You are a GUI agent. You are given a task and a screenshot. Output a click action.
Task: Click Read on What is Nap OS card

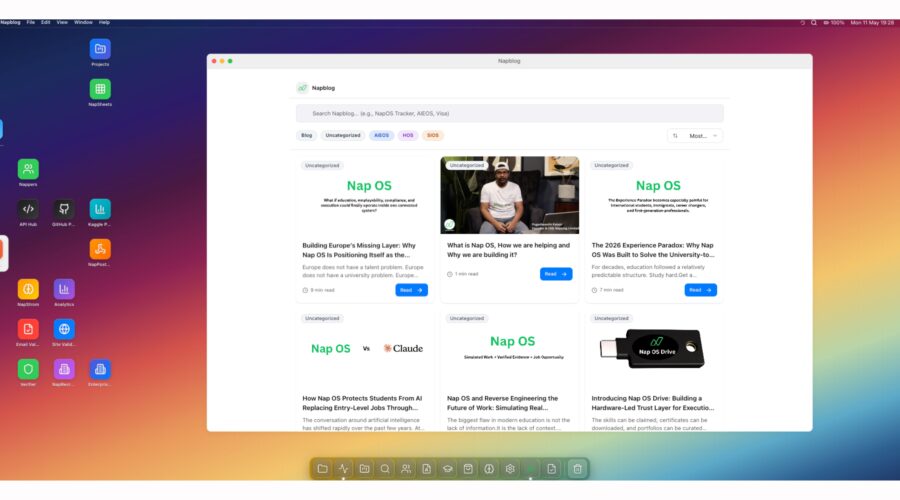[556, 274]
